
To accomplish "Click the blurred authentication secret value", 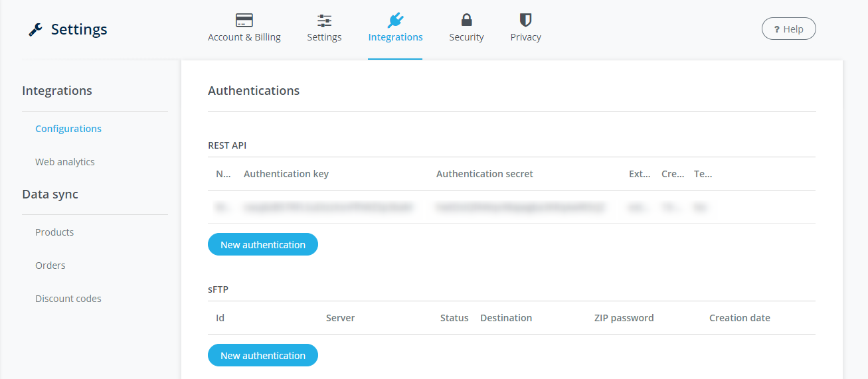I will point(521,207).
